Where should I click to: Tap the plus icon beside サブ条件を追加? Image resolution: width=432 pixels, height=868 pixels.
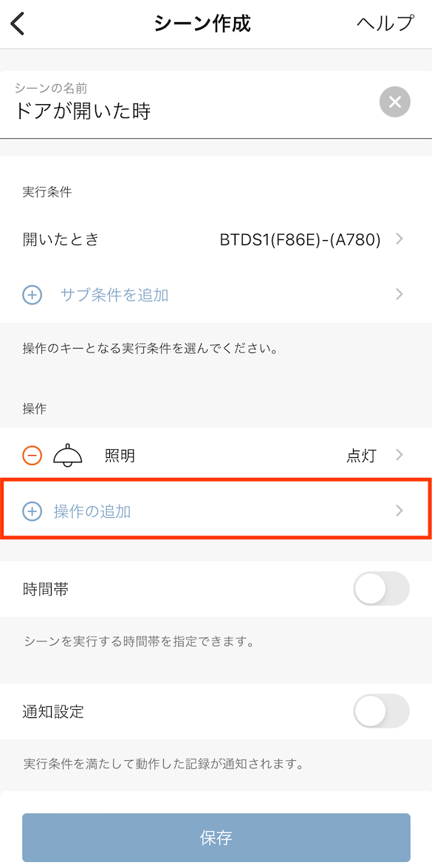(32, 295)
